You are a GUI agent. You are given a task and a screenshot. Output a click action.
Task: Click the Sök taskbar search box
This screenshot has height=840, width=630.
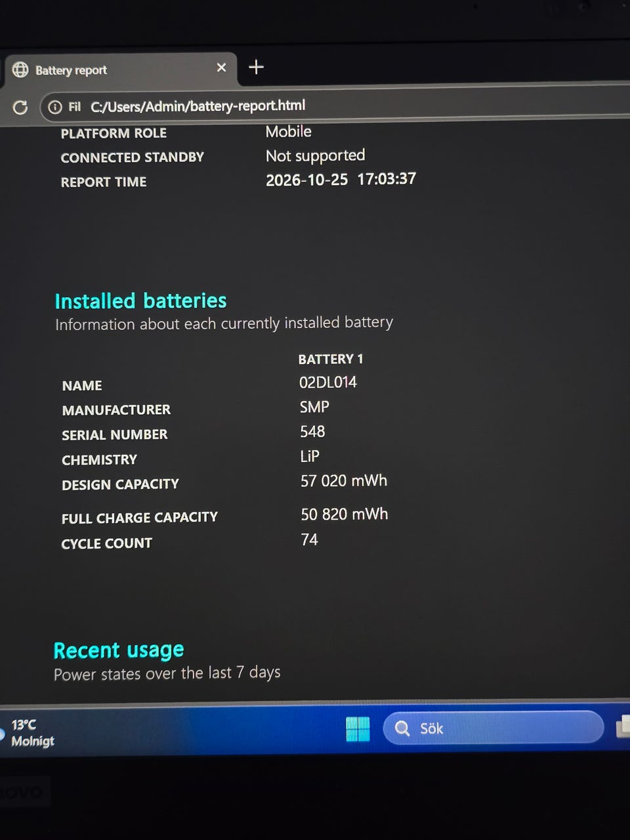pyautogui.click(x=493, y=728)
